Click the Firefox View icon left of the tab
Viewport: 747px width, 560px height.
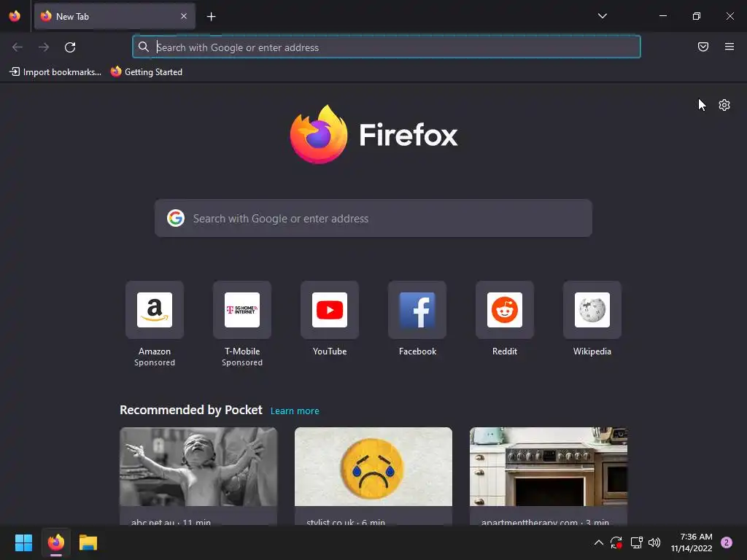[x=15, y=16]
